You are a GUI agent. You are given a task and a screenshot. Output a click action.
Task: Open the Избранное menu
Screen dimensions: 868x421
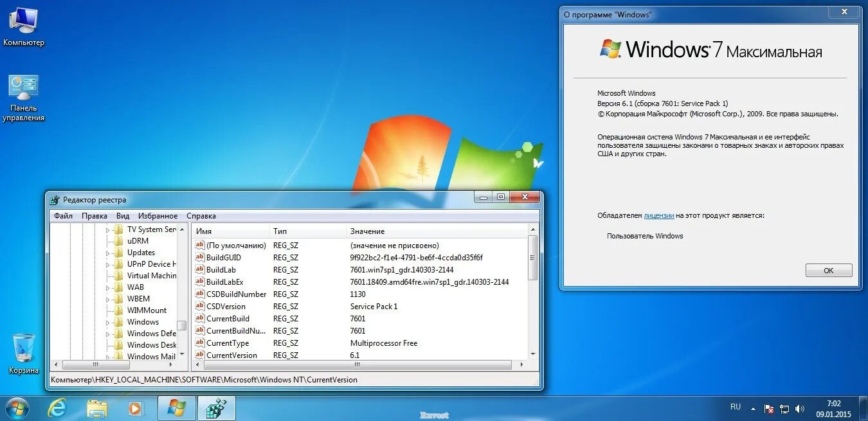[158, 216]
